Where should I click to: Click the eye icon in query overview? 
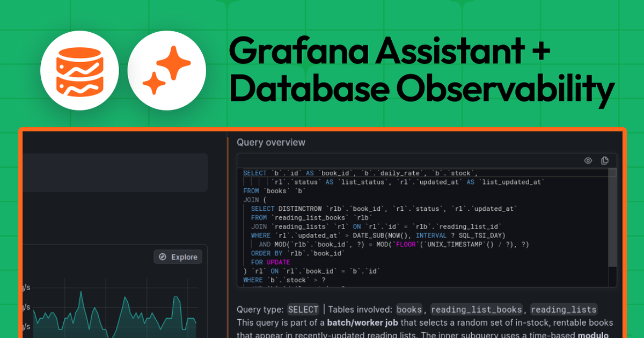pos(588,160)
